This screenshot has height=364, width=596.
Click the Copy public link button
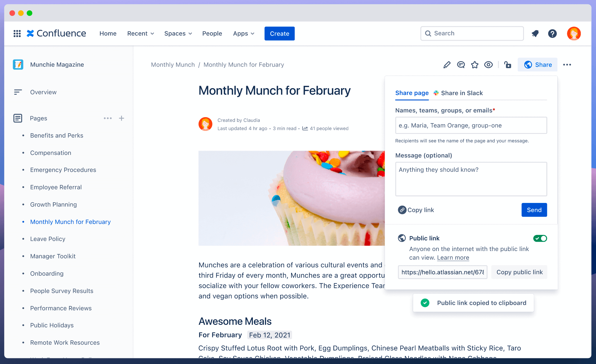(x=519, y=272)
